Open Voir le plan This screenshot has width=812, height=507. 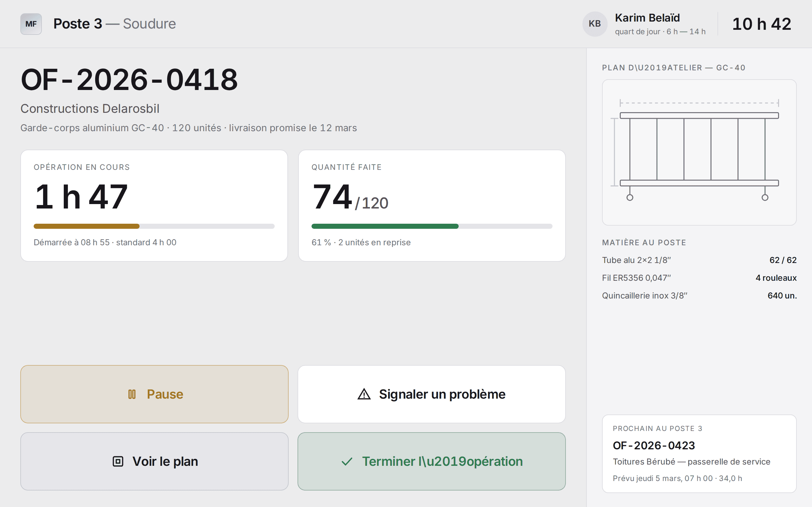point(154,461)
